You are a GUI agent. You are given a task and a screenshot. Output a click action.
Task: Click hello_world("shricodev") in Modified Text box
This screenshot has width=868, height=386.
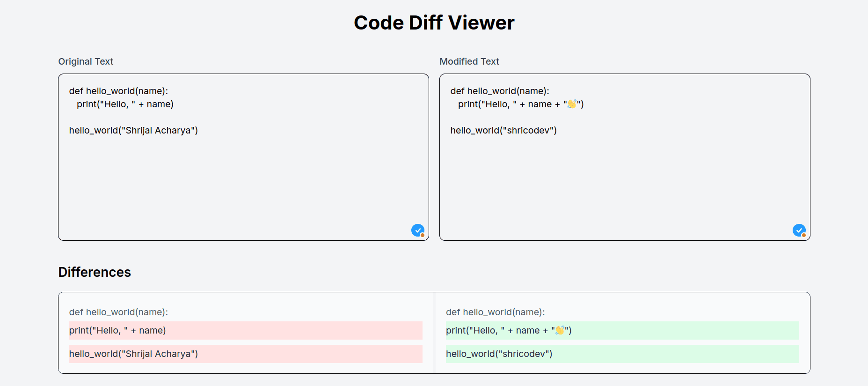[x=503, y=130]
